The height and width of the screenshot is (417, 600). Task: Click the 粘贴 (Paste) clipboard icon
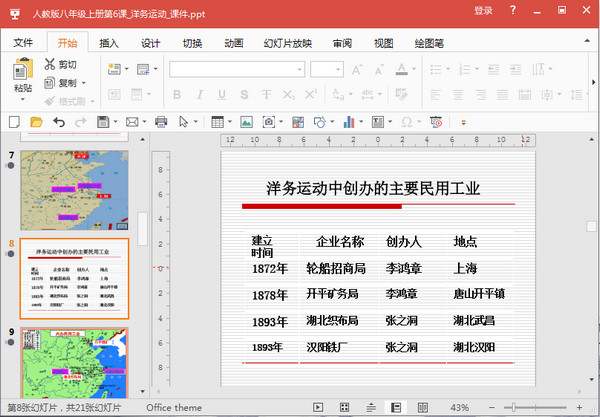22,70
